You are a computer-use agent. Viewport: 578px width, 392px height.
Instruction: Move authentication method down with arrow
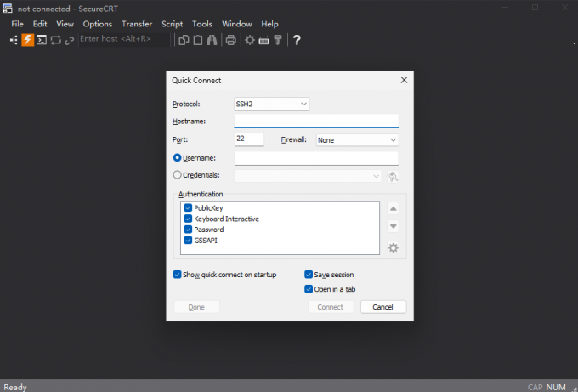pos(394,226)
